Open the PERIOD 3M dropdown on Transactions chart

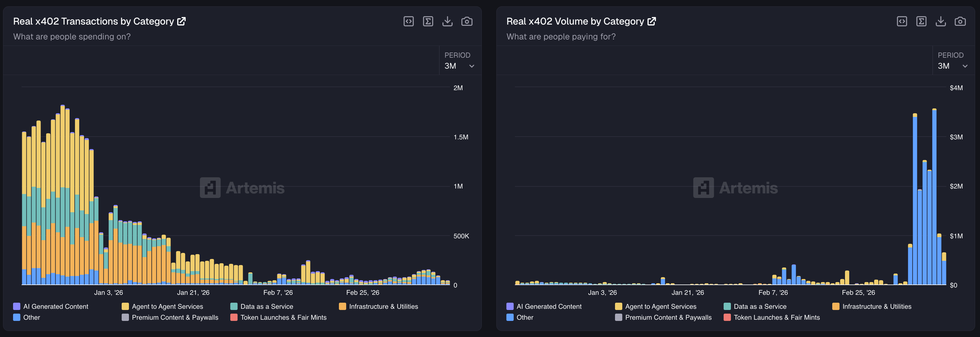(x=459, y=66)
